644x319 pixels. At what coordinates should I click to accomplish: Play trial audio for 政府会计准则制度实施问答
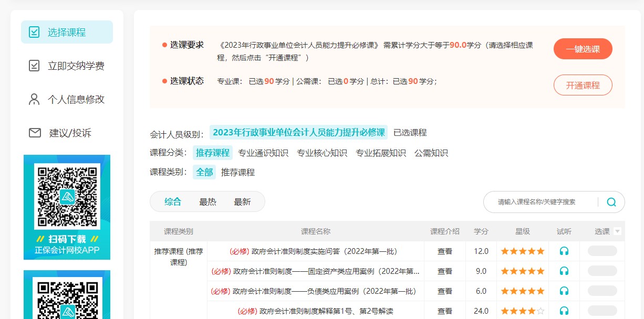tap(564, 251)
